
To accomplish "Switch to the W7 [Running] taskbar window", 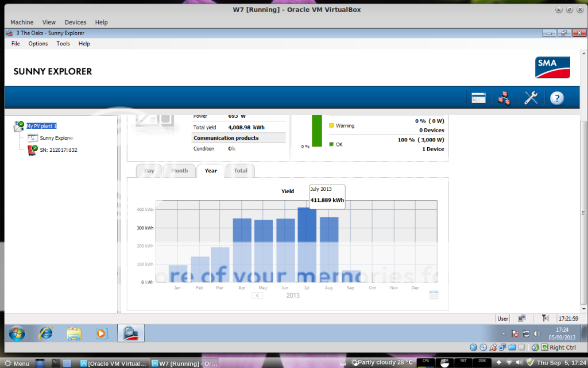I will click(184, 363).
